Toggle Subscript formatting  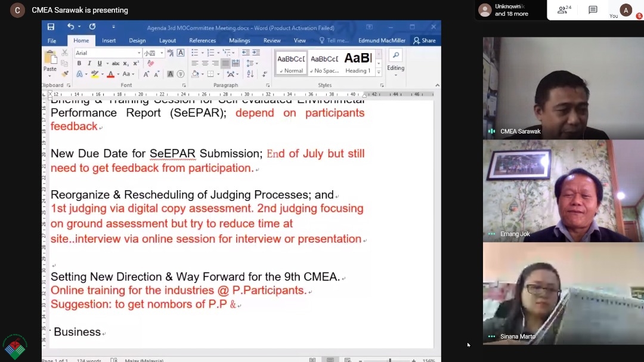coord(126,63)
